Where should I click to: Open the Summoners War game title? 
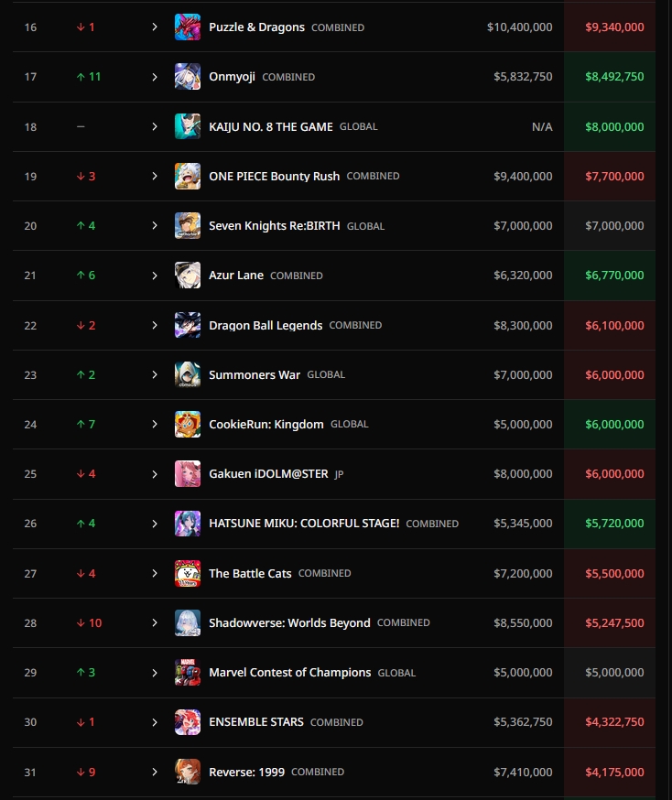(x=255, y=374)
